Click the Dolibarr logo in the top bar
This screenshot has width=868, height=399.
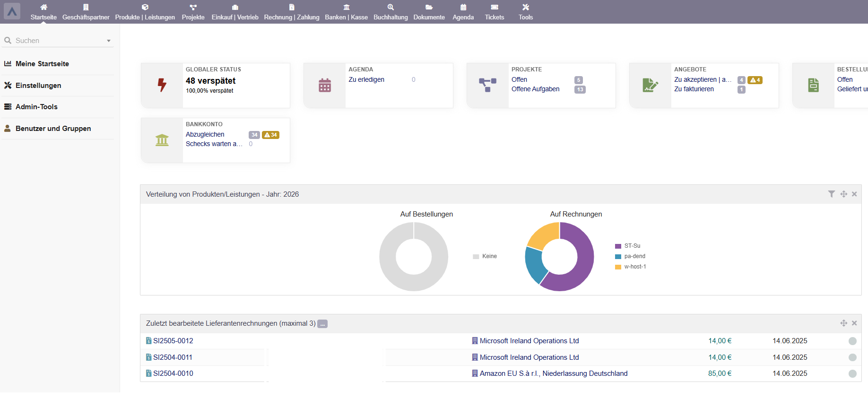pyautogui.click(x=12, y=11)
